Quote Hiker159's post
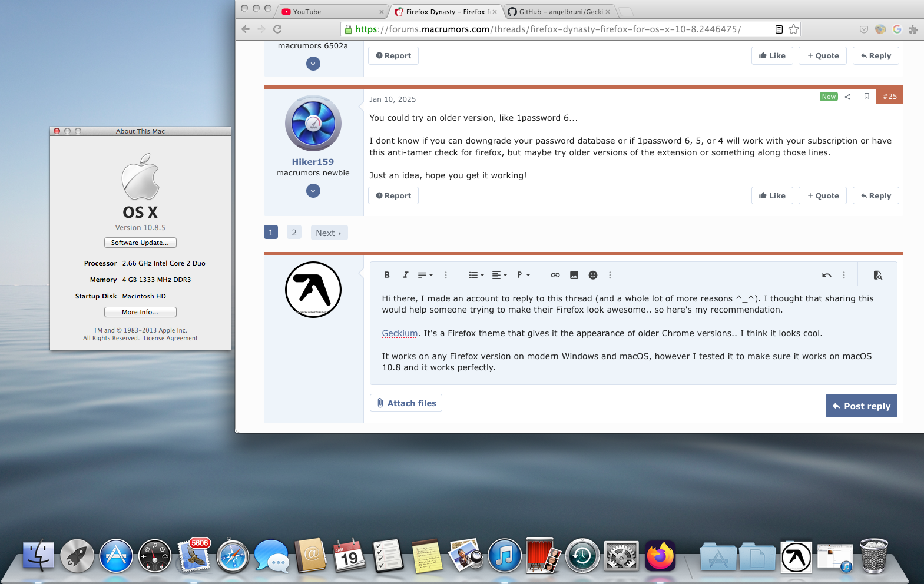The height and width of the screenshot is (584, 924). [823, 196]
